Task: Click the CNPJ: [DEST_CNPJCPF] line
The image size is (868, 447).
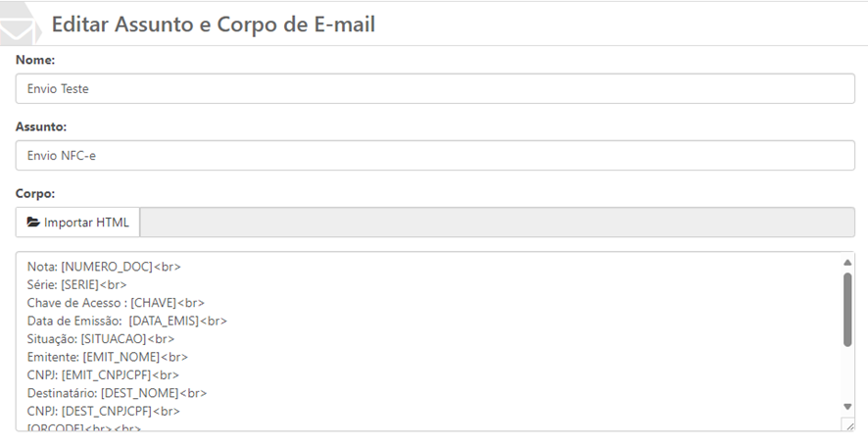Action: [103, 411]
